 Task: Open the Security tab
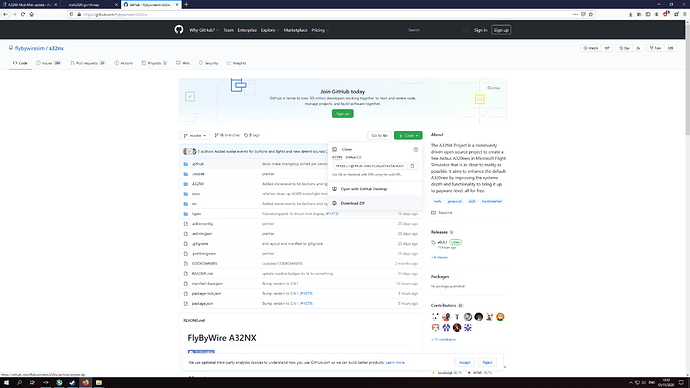coord(208,63)
